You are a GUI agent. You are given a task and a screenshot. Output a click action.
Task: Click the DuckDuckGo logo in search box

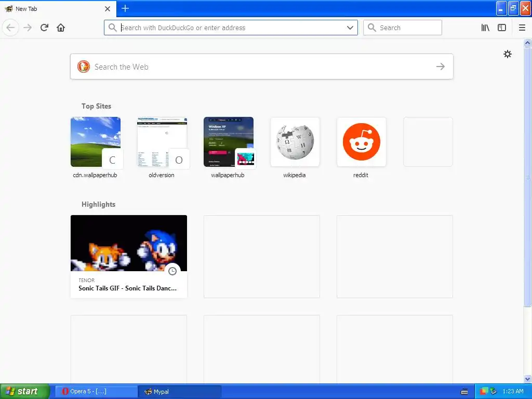(84, 66)
